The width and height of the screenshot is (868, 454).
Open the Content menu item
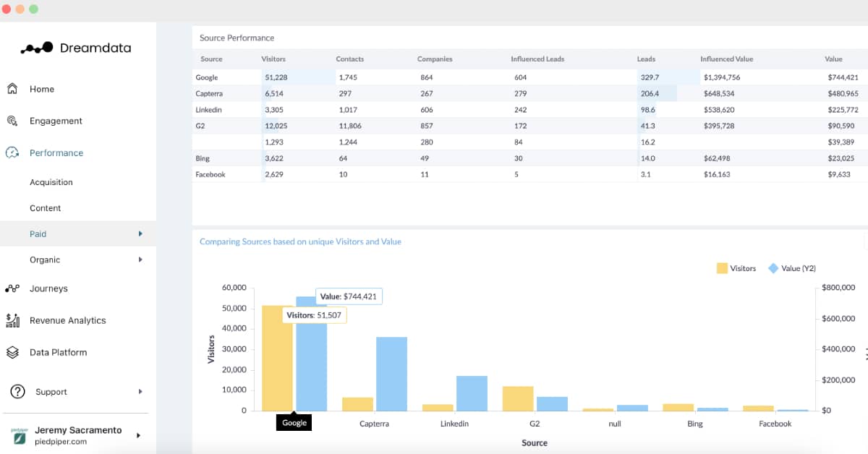pyautogui.click(x=46, y=208)
